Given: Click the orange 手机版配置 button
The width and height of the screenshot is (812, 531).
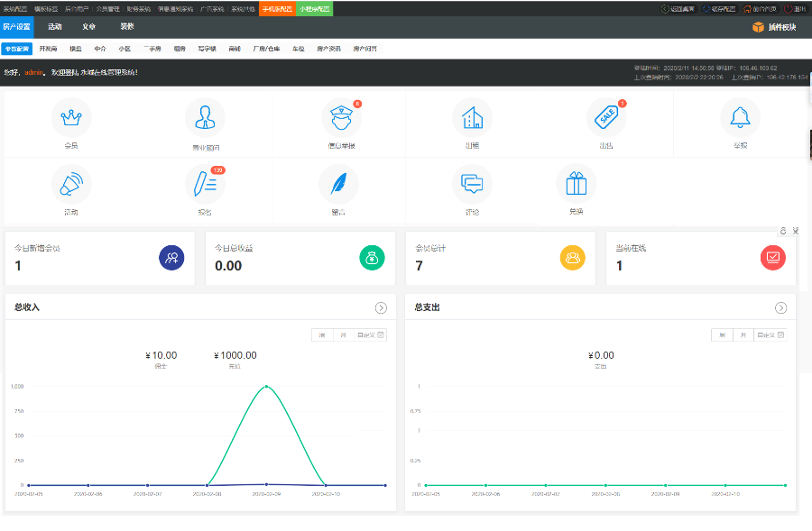Looking at the screenshot, I should [279, 8].
